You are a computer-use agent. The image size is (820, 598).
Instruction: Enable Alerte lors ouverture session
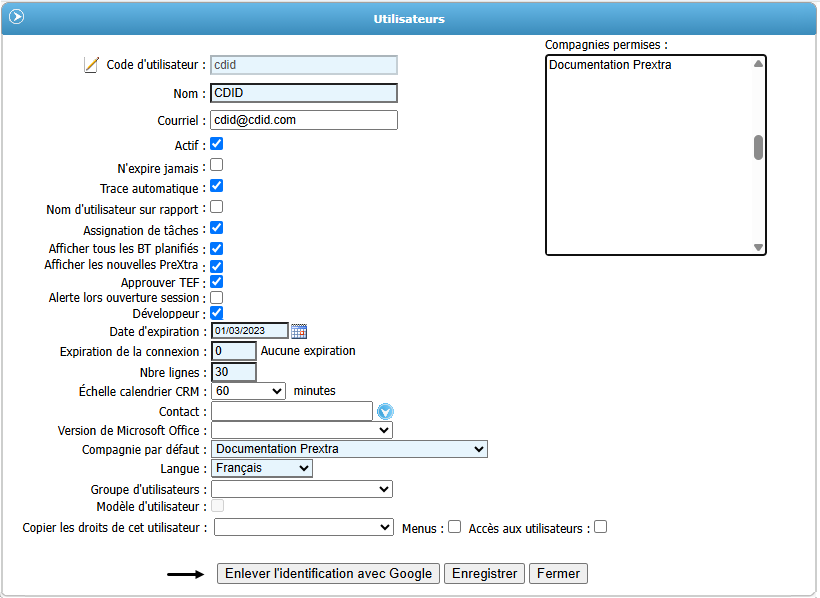coord(217,298)
